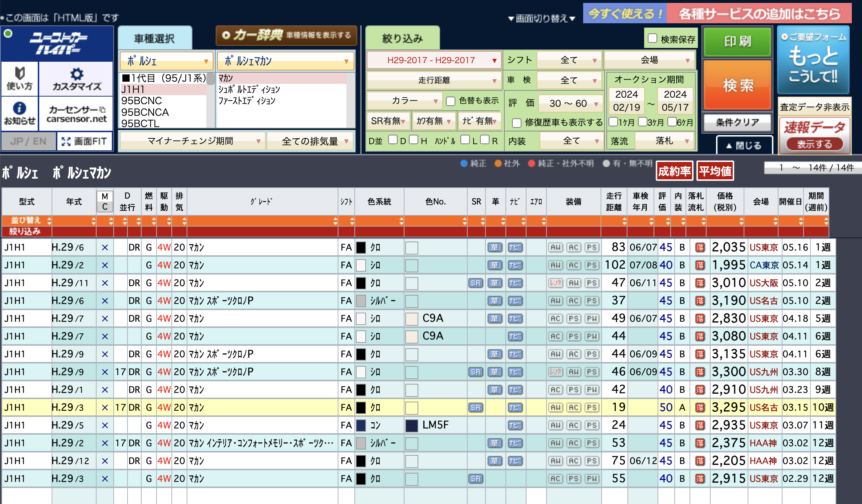
Task: Click 査定データ非表示 toggle
Action: (x=814, y=107)
